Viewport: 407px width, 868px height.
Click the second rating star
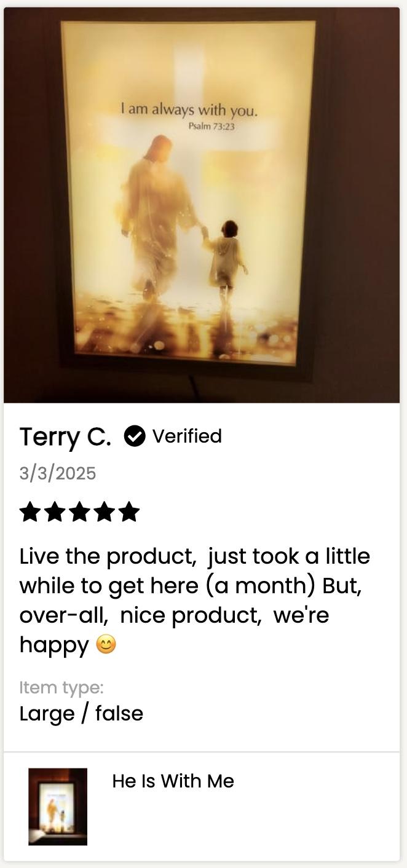pyautogui.click(x=55, y=512)
